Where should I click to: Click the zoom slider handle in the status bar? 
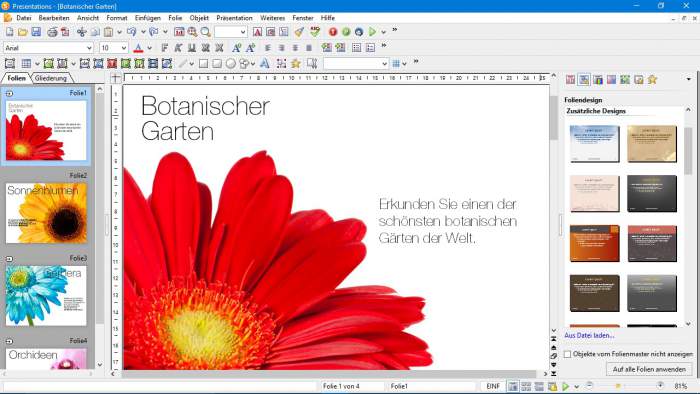coord(618,386)
